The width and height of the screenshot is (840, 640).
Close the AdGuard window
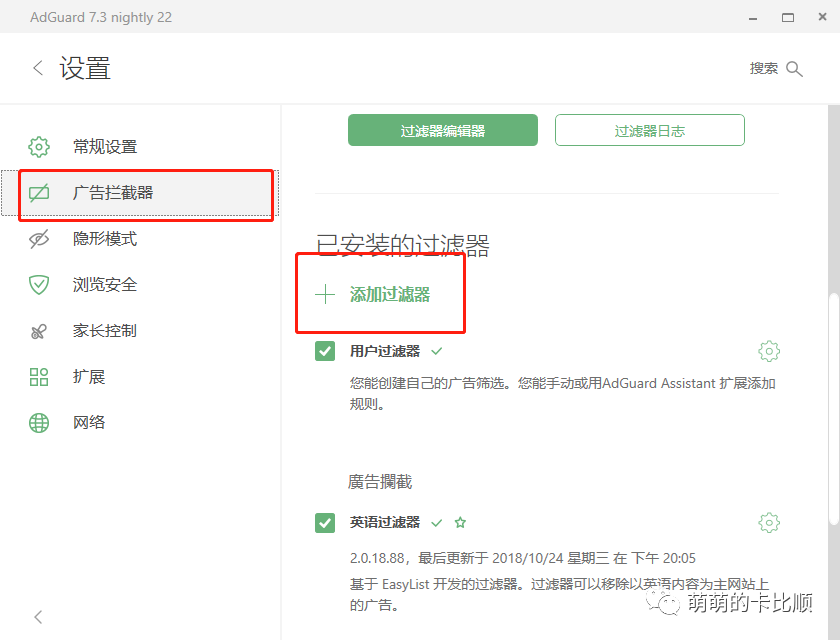point(822,17)
